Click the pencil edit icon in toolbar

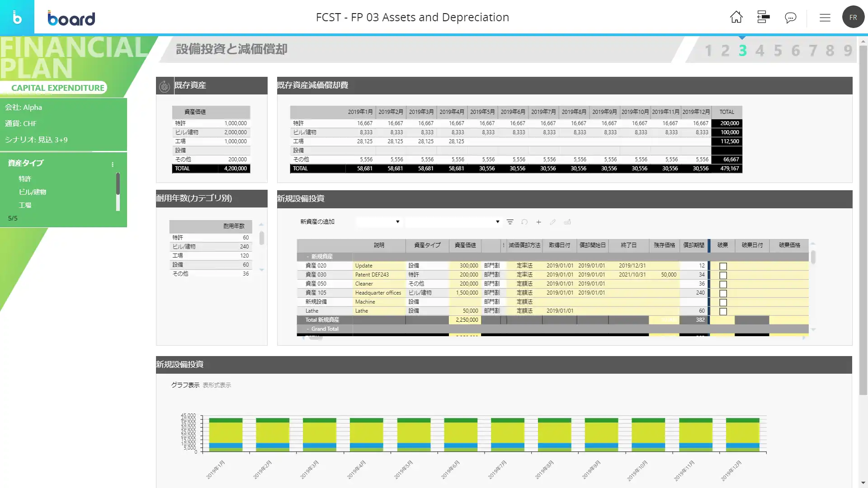[552, 222]
